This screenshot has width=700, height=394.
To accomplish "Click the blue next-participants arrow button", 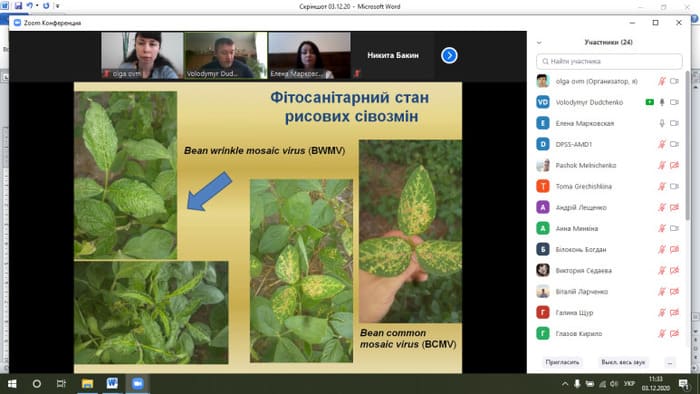I will click(449, 55).
